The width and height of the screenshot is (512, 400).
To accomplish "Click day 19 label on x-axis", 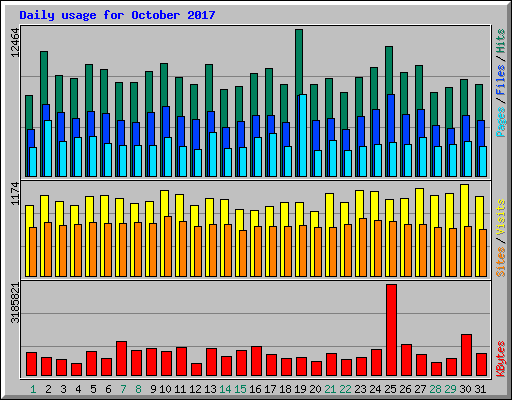I will tap(300, 389).
